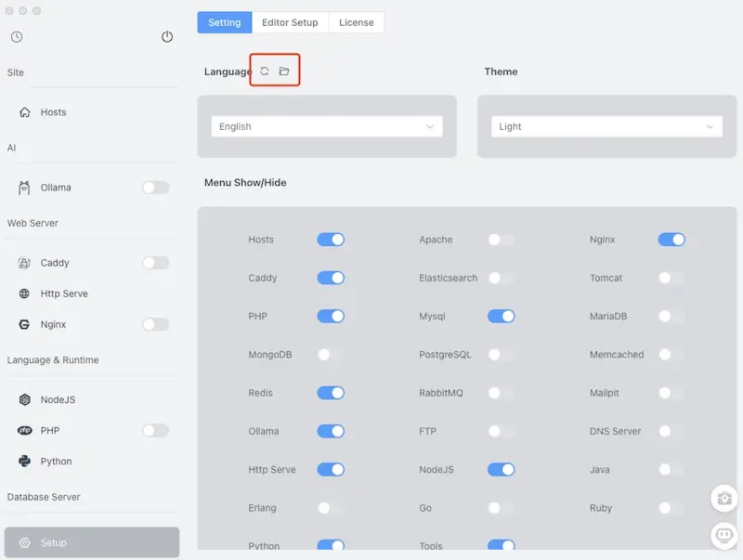Open the English language dropdown
Image resolution: width=743 pixels, height=560 pixels.
[327, 127]
